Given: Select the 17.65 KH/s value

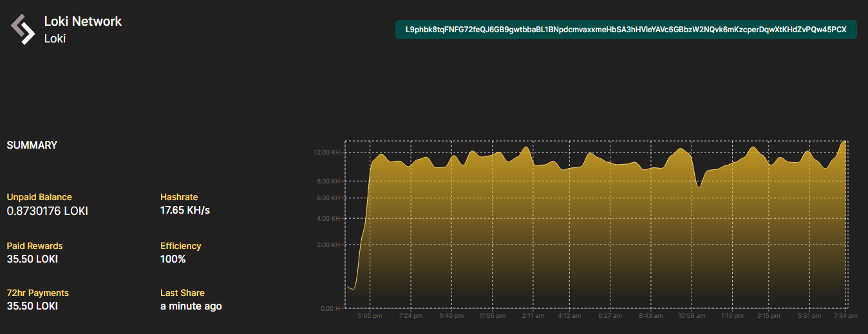Looking at the screenshot, I should pos(185,210).
